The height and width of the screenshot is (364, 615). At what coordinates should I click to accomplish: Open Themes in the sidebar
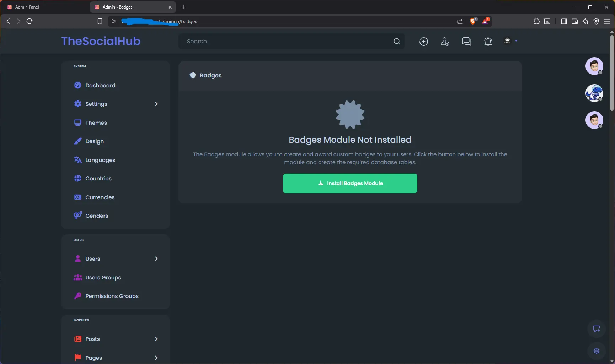[96, 123]
